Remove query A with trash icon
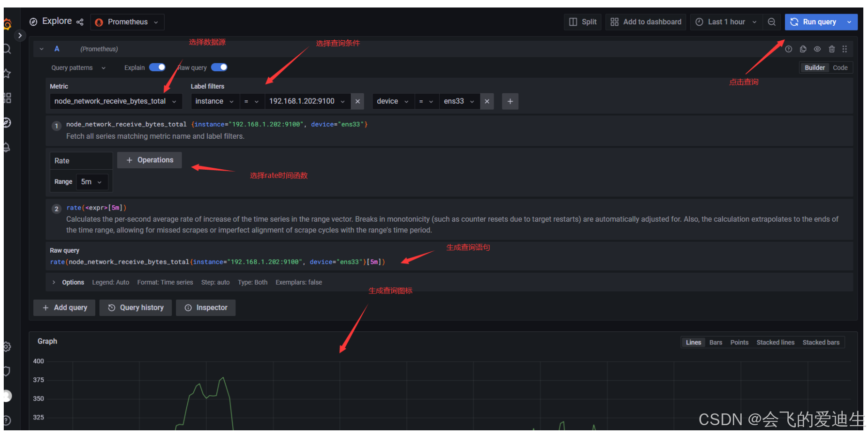The height and width of the screenshot is (435, 868). pos(831,49)
